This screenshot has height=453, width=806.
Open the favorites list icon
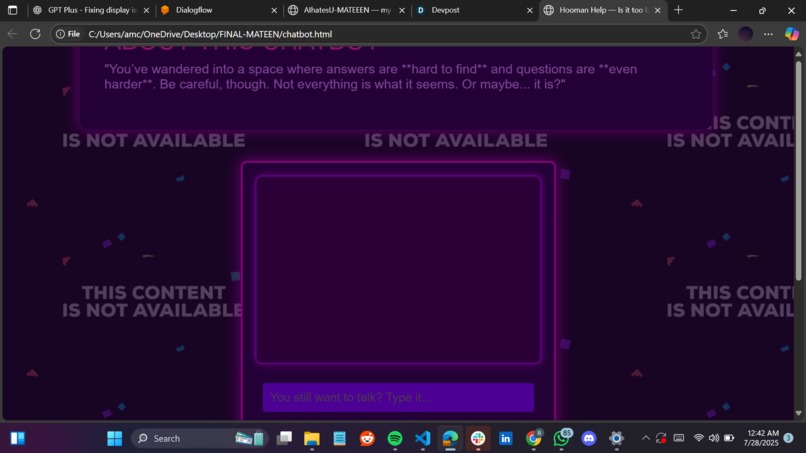point(723,34)
